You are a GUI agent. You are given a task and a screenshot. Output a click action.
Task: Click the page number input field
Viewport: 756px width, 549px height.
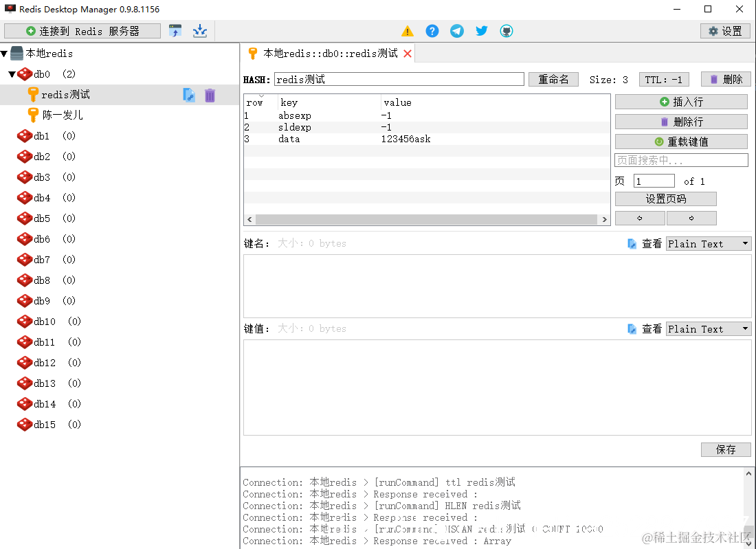pyautogui.click(x=654, y=181)
